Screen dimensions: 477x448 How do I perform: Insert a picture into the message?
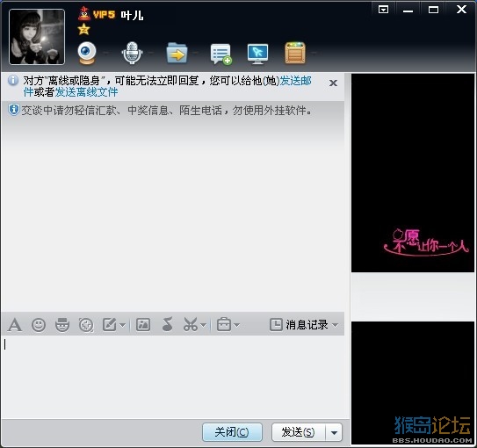pos(143,325)
